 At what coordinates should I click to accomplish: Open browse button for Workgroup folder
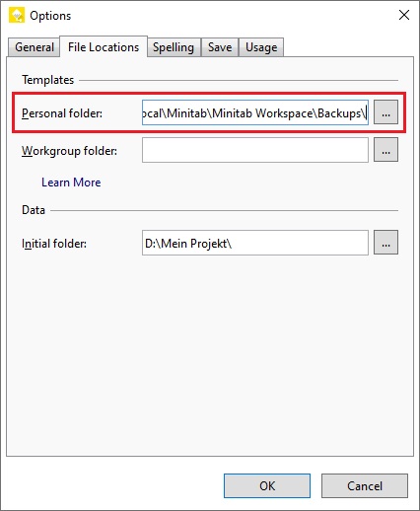385,150
